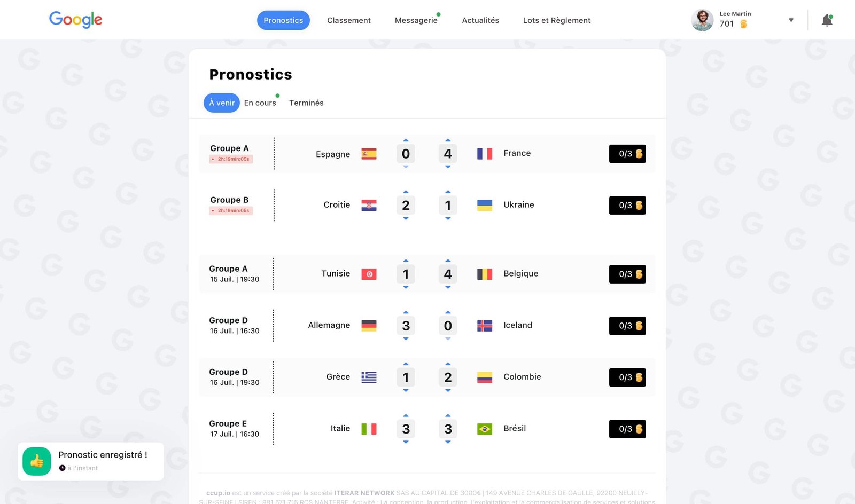Viewport: 855px width, 504px height.
Task: Click the notification bell icon
Action: pos(826,19)
